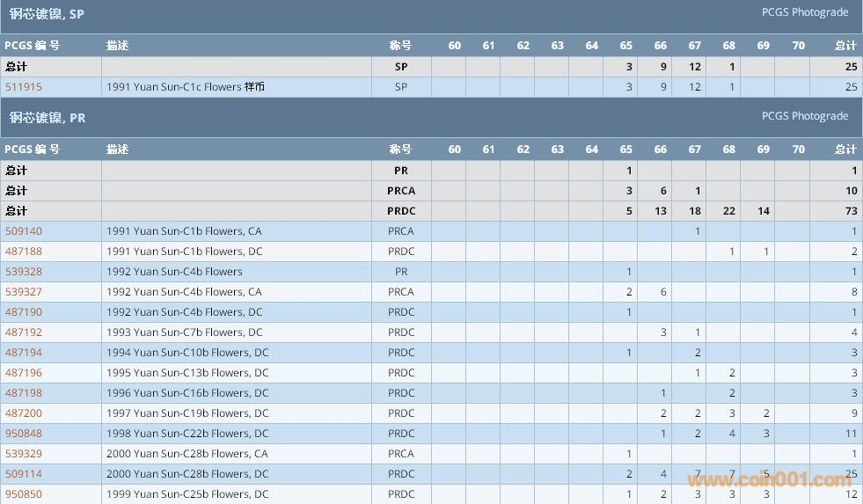Open PCGS number 487190
This screenshot has height=504, width=863.
pyautogui.click(x=24, y=312)
